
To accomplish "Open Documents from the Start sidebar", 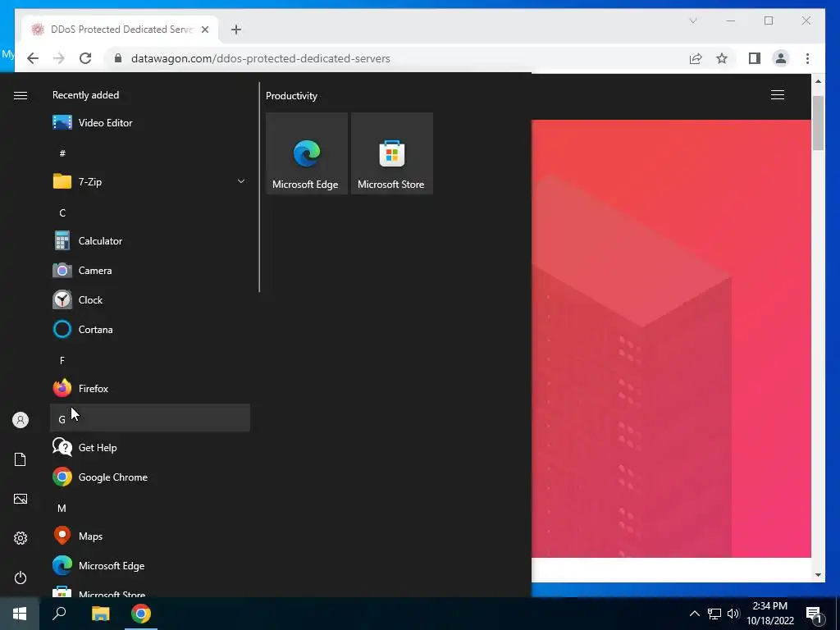I will coord(21,459).
